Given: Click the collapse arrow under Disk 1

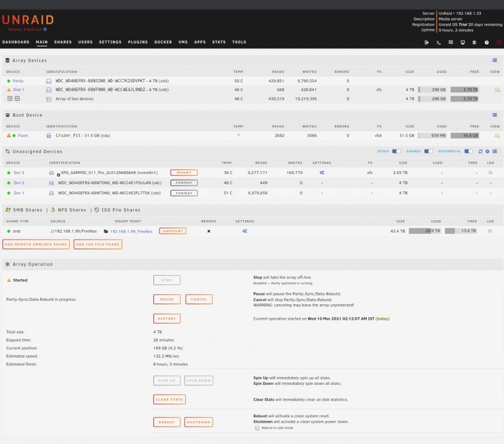Looking at the screenshot, I should point(10,98).
